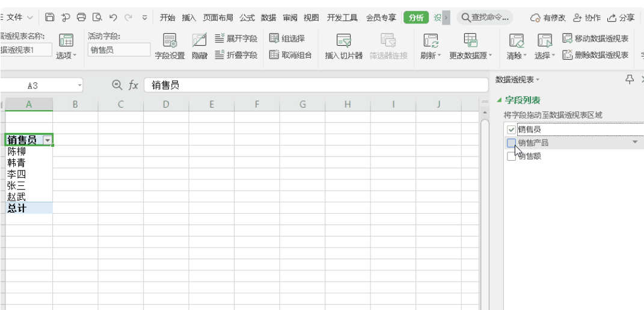644x310 pixels.
Task: Click the formula bar showing 销售员
Action: pyautogui.click(x=316, y=85)
